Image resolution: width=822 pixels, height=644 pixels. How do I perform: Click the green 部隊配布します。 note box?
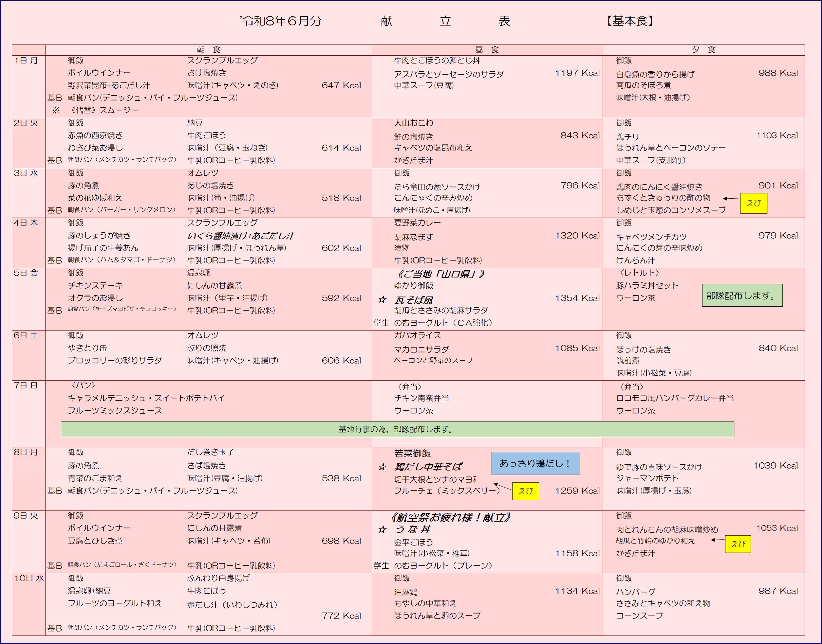[742, 295]
